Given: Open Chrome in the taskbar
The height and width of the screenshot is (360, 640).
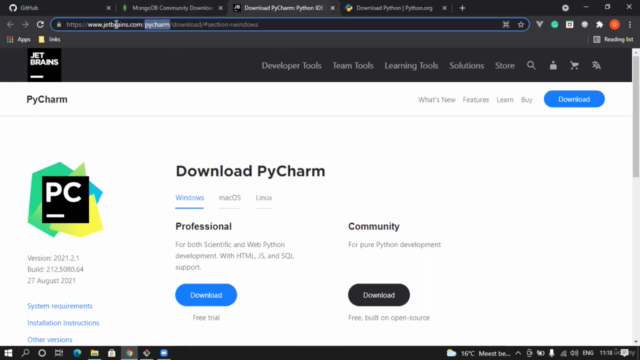Looking at the screenshot, I should click(129, 353).
